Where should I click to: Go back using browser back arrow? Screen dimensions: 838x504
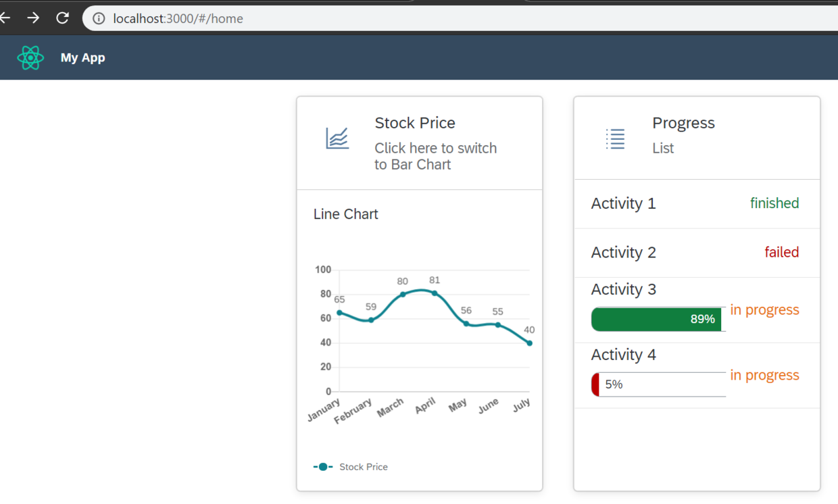coord(5,18)
